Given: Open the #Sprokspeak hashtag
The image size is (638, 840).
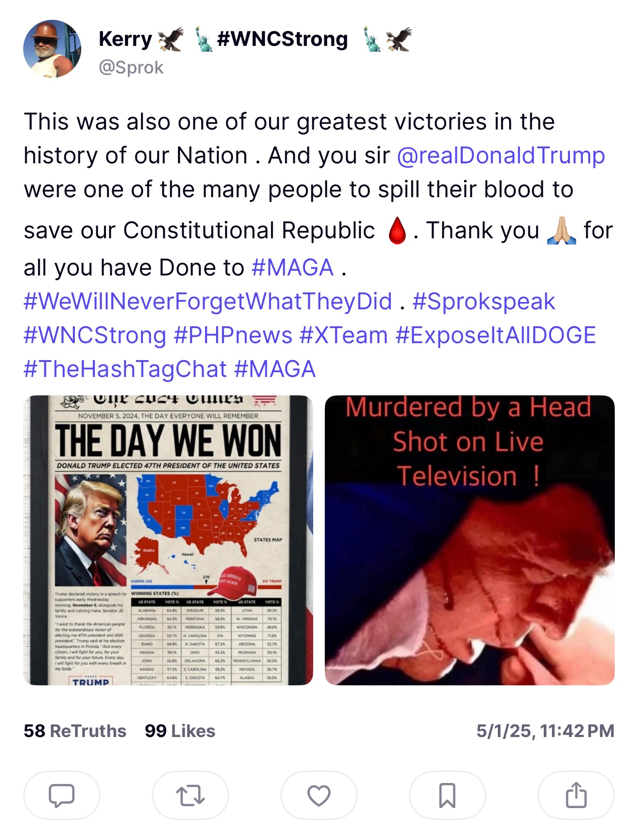Looking at the screenshot, I should click(484, 302).
